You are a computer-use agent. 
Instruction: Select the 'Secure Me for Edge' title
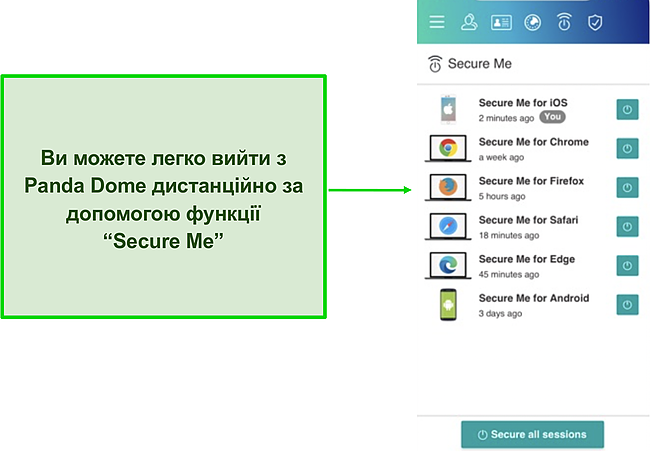point(526,259)
